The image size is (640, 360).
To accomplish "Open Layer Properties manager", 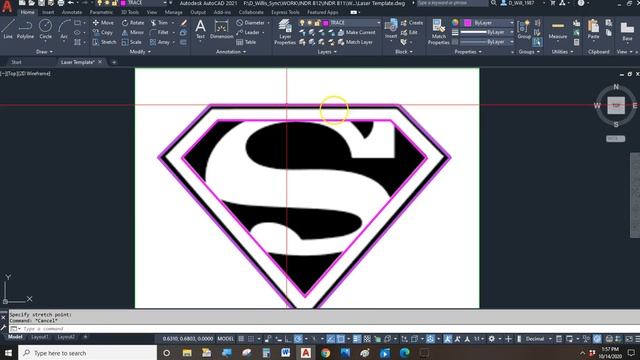I will point(285,32).
